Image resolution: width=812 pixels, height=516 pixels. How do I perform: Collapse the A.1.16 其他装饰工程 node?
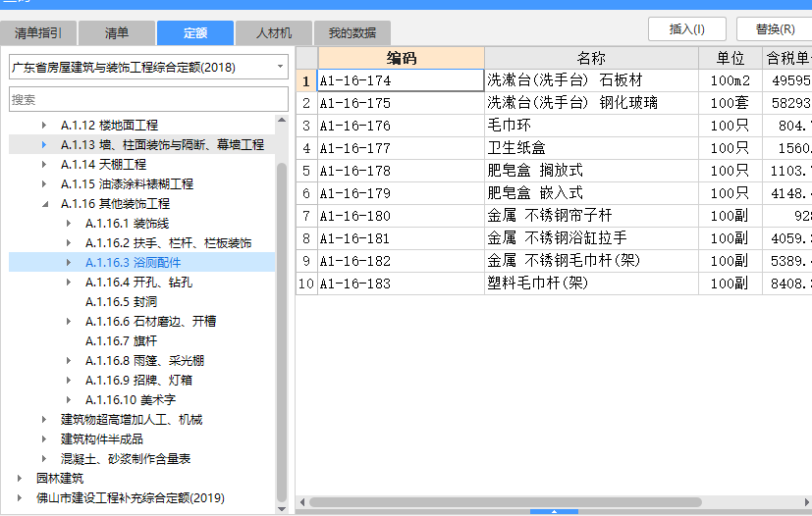coord(45,204)
